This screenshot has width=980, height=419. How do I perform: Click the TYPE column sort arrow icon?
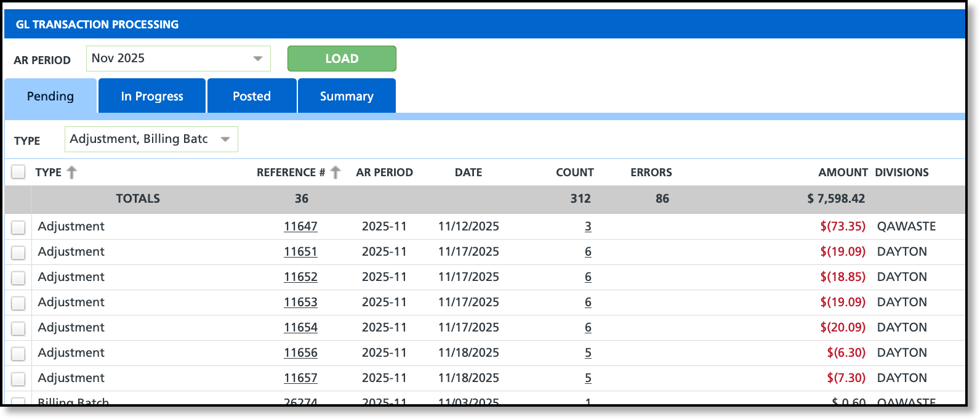click(x=72, y=173)
